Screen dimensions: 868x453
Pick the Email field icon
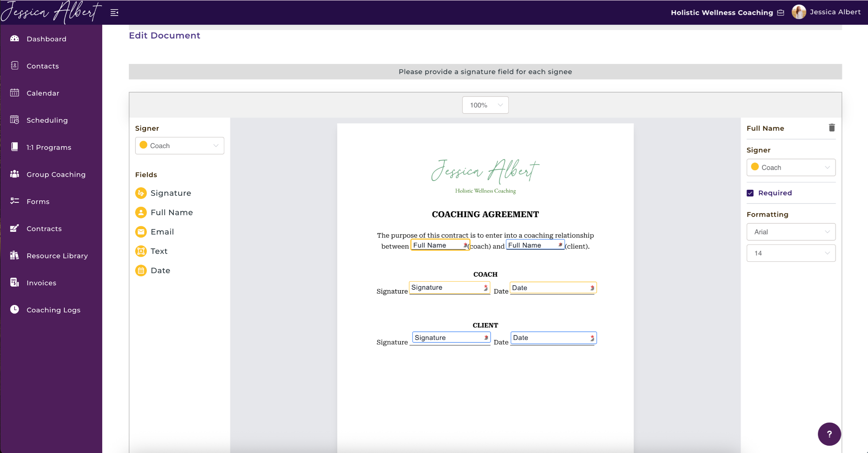141,232
